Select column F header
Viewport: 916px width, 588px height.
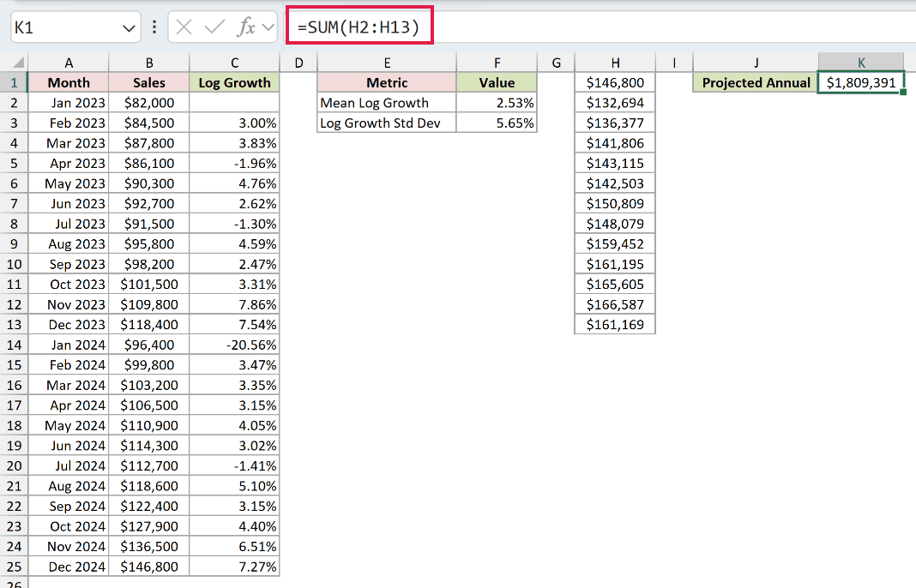(497, 63)
